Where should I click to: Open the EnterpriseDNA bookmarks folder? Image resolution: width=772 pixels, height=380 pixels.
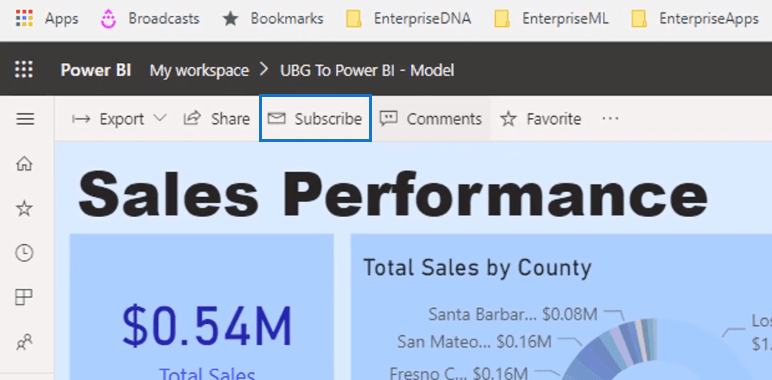[408, 19]
